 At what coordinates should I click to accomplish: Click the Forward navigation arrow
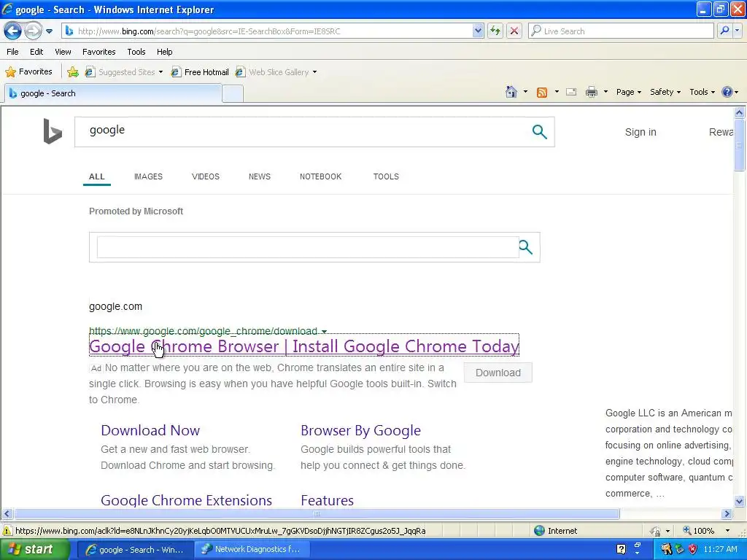pyautogui.click(x=34, y=31)
